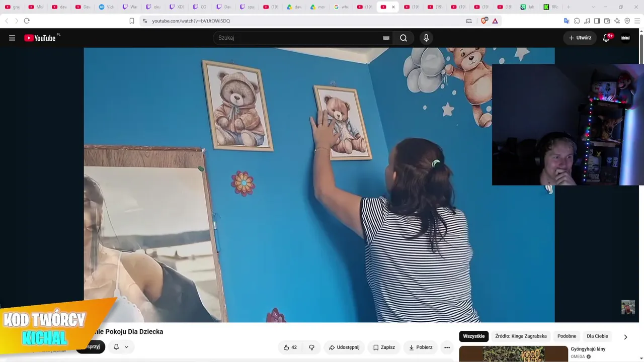Open the Google Translate extension icon
Image resolution: width=644 pixels, height=362 pixels.
[x=567, y=21]
